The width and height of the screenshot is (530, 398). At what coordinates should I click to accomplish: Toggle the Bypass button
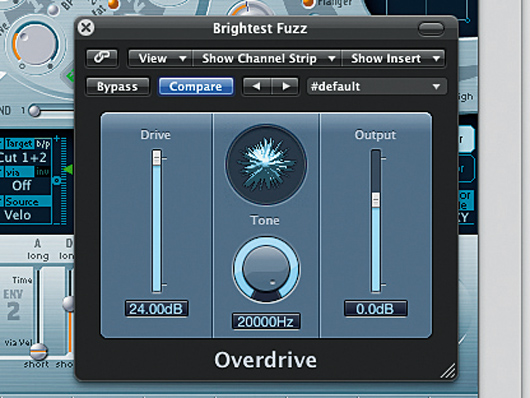point(117,87)
